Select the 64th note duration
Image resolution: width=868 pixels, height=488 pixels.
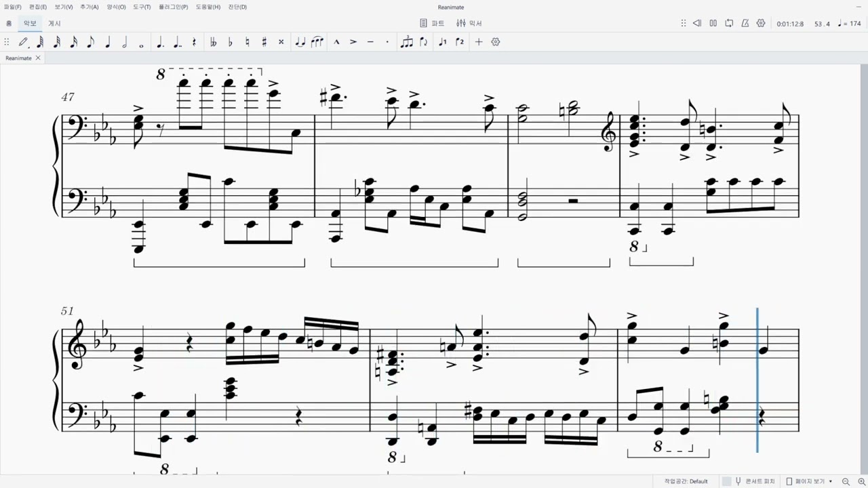tap(40, 42)
